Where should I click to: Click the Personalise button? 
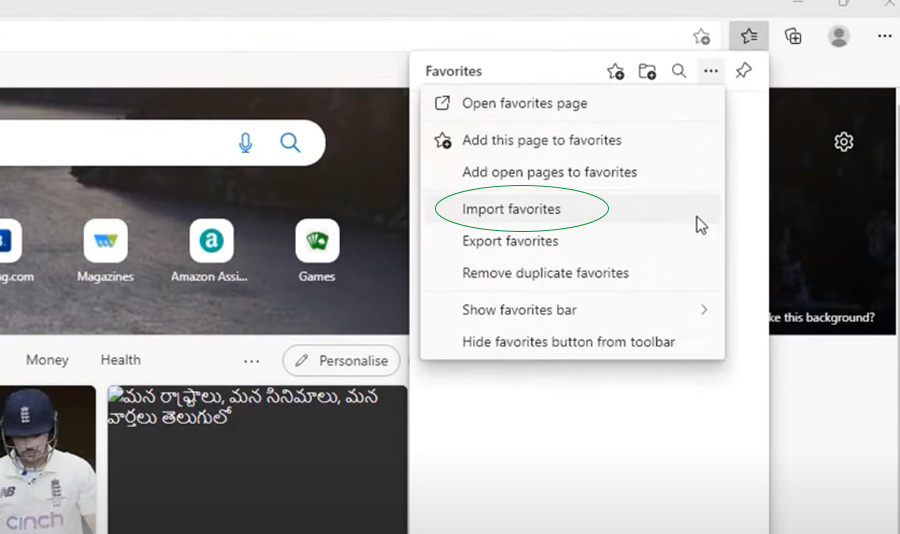342,360
